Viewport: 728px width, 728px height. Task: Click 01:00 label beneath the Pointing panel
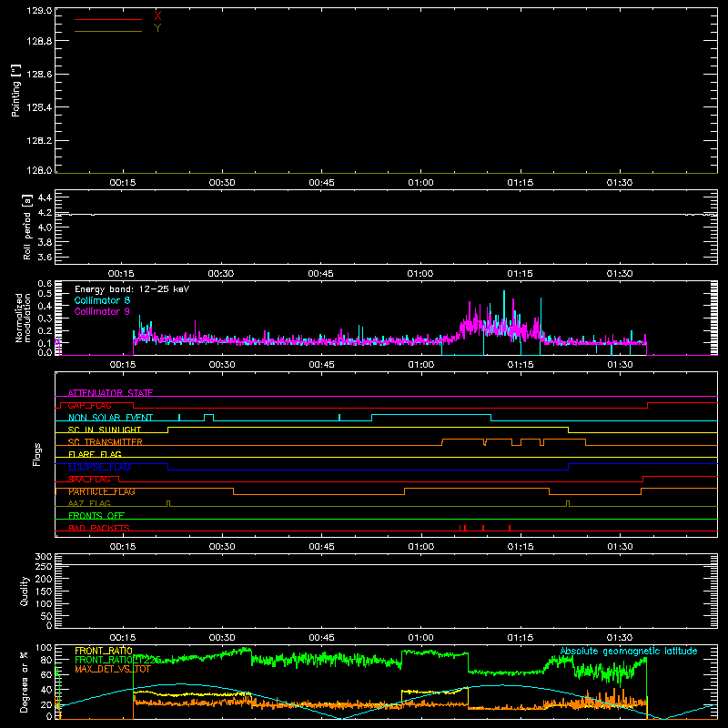click(420, 183)
